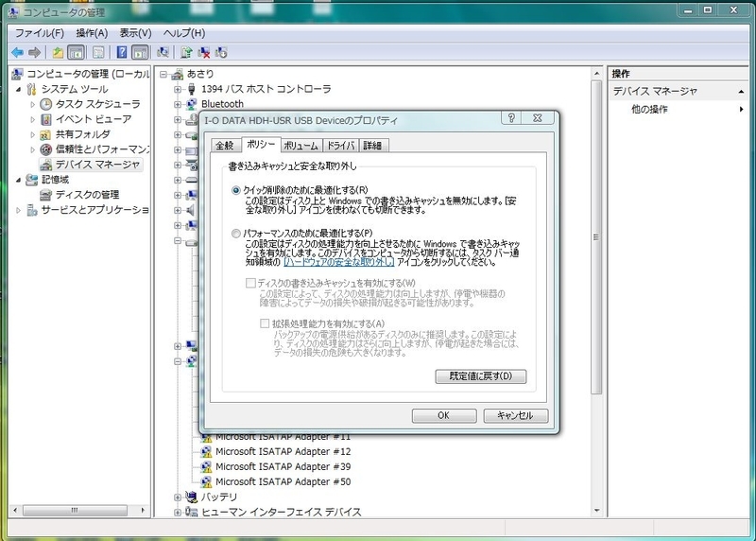Expand the サービスとアプリケーション node
Image resolution: width=756 pixels, height=541 pixels.
point(18,210)
